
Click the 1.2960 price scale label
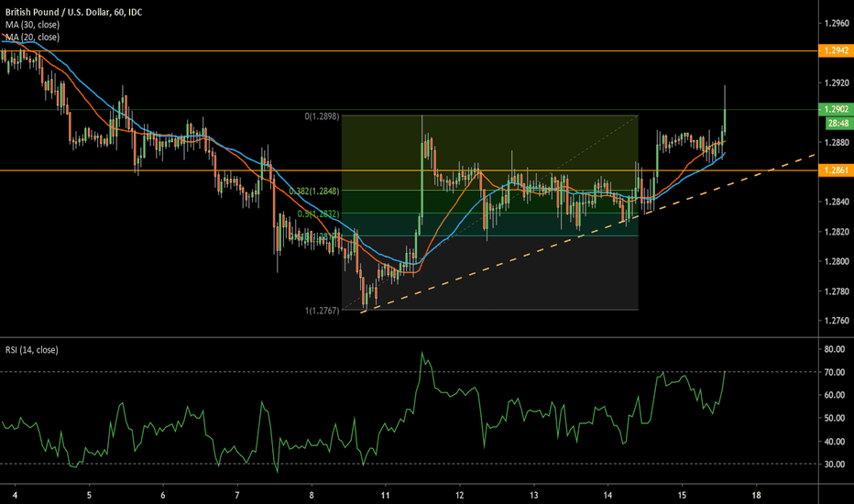point(834,23)
